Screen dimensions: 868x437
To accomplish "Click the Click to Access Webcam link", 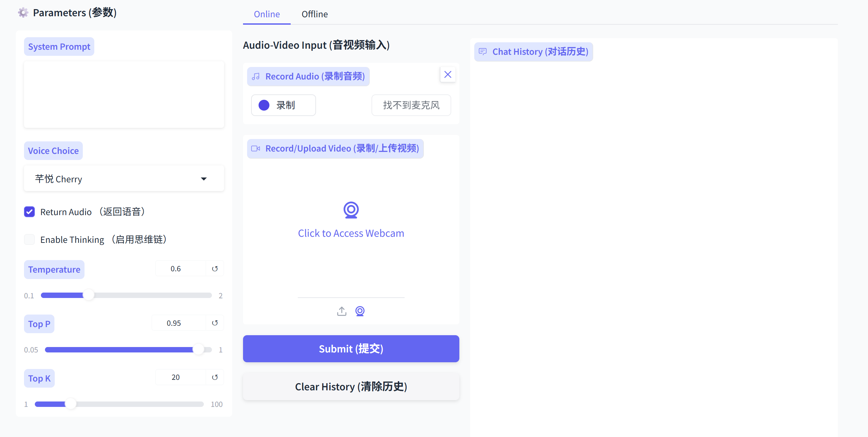I will pyautogui.click(x=351, y=233).
